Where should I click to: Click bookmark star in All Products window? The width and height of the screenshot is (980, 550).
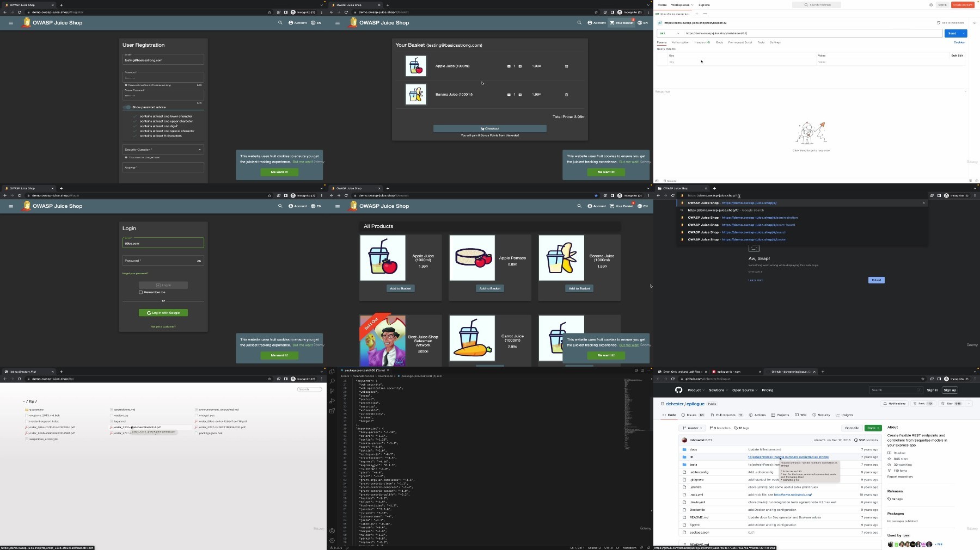596,195
